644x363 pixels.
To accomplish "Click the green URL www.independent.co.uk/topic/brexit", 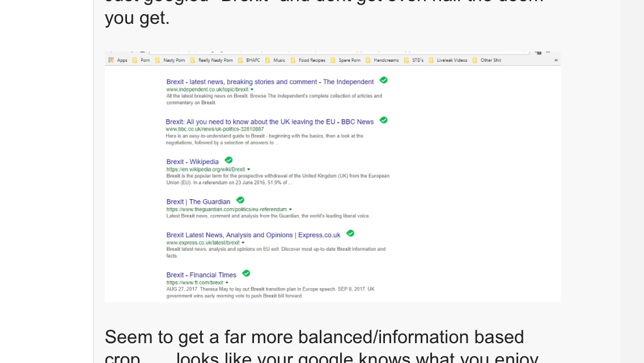I will point(207,90).
